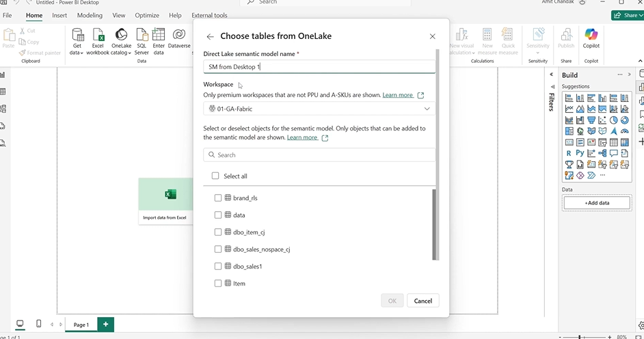Select the Q&A speech bubble visual
Screen dimensions: 644x339
tap(613, 154)
